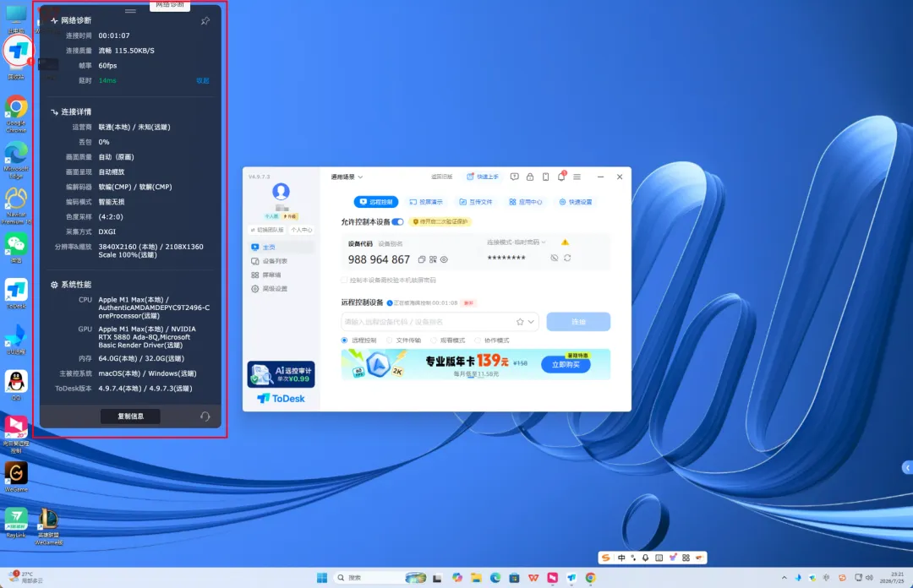Switch to 远程控制 tab
The image size is (913, 588).
376,202
